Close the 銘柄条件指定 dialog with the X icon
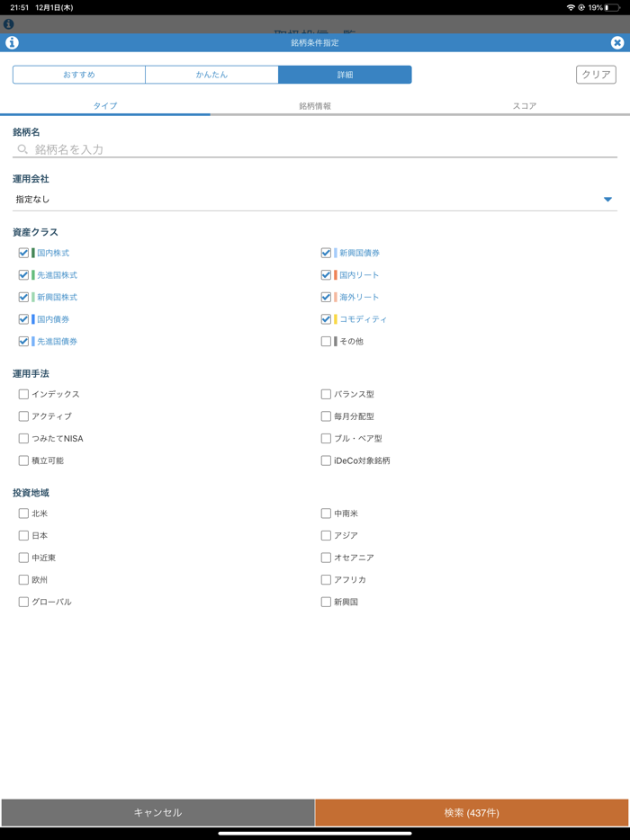Image resolution: width=630 pixels, height=840 pixels. tap(617, 42)
